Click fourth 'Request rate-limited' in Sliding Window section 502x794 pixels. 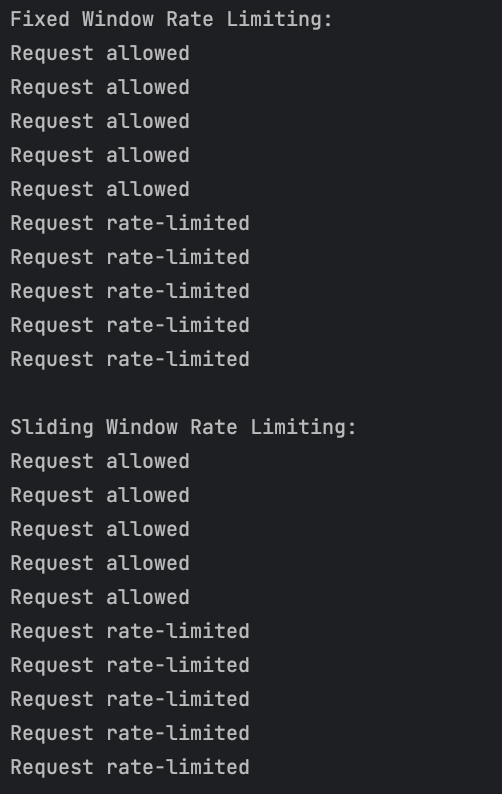click(x=130, y=733)
